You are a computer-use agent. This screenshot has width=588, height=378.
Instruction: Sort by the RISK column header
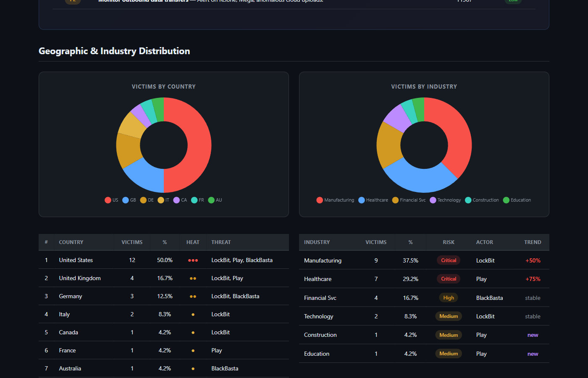point(449,242)
